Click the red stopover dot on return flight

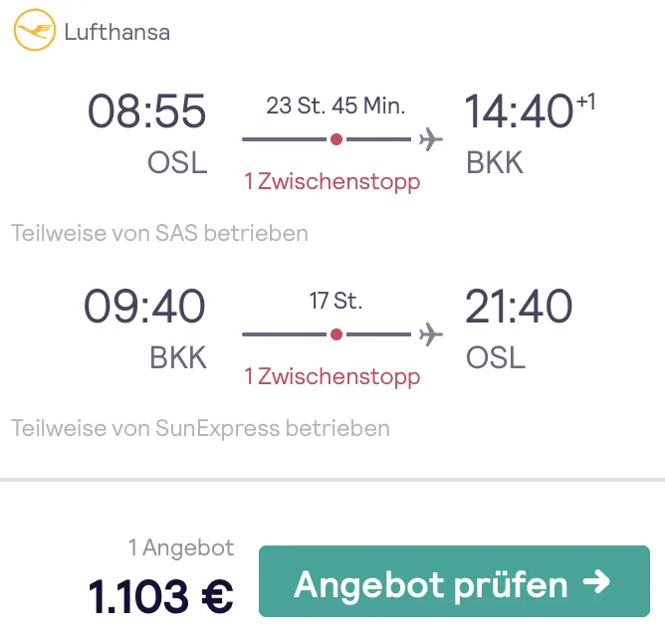(x=336, y=334)
